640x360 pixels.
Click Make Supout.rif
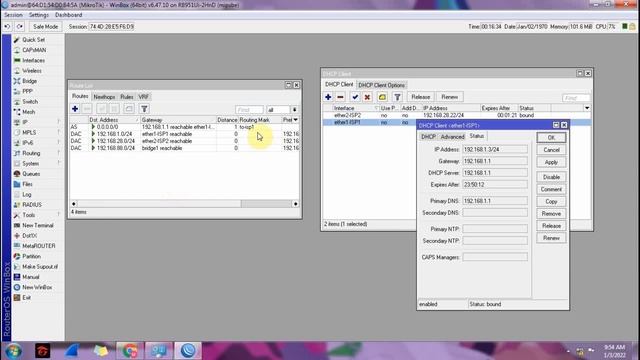tap(40, 267)
